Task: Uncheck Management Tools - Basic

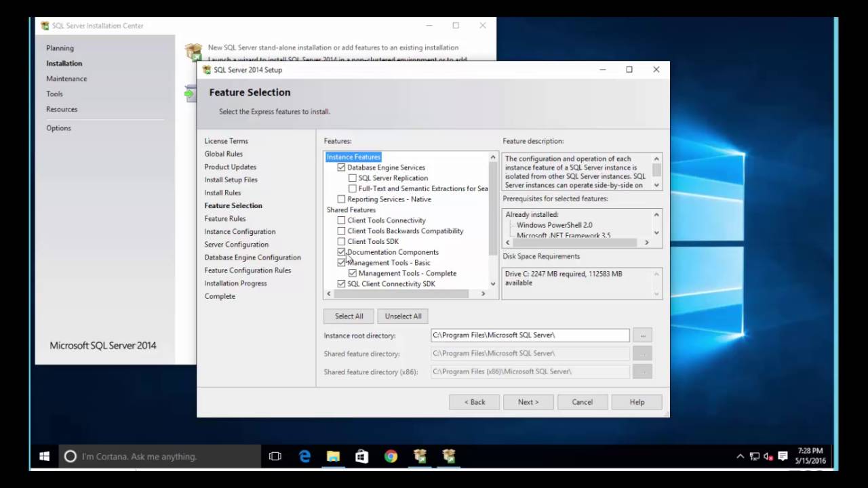Action: click(x=341, y=263)
